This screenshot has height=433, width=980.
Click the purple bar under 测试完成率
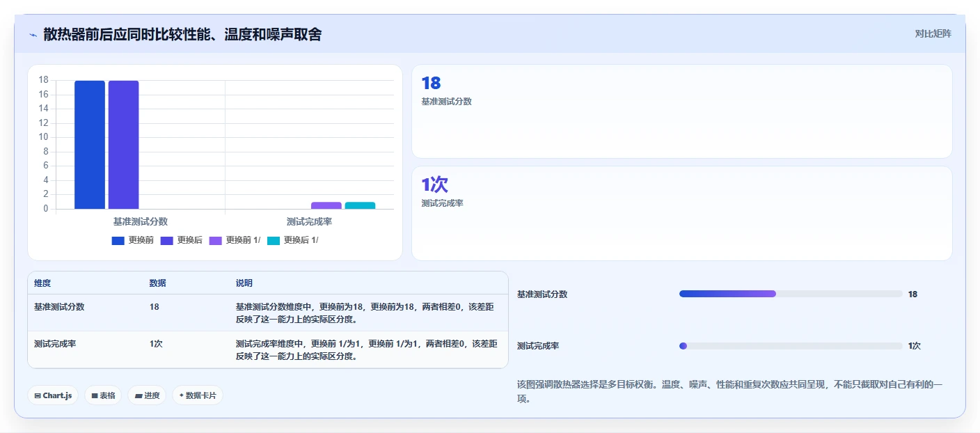tap(326, 205)
